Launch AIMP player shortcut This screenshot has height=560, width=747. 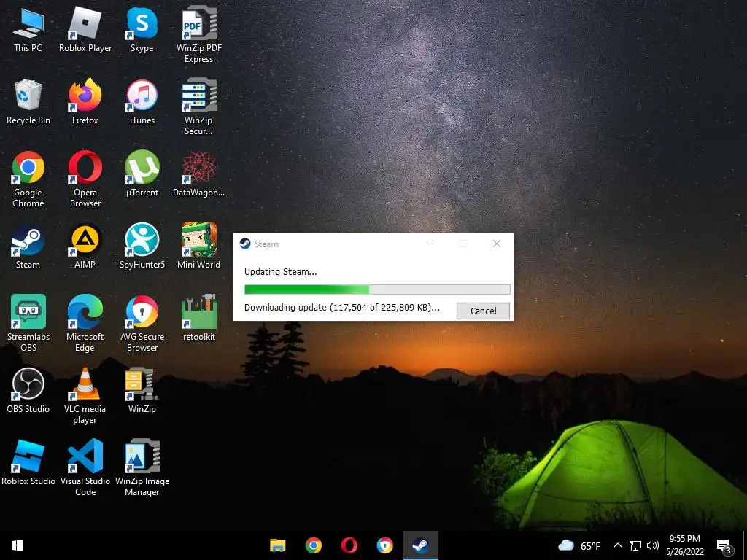click(85, 246)
